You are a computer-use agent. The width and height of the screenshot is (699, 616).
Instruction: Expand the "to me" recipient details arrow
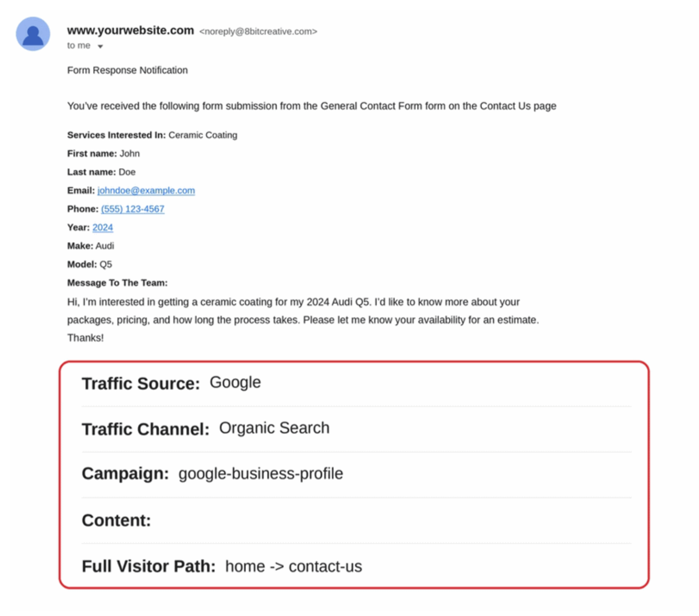(100, 46)
